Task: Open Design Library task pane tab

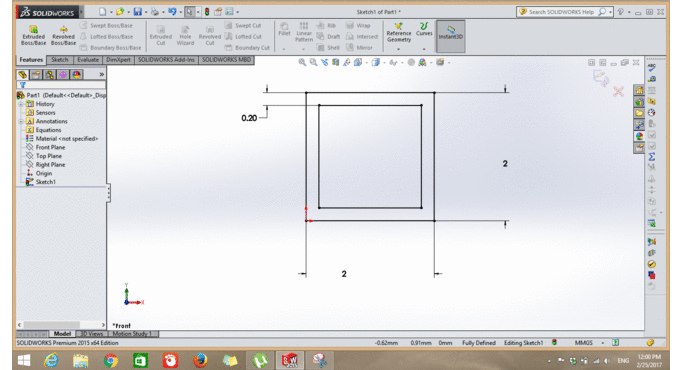Action: pyautogui.click(x=639, y=102)
